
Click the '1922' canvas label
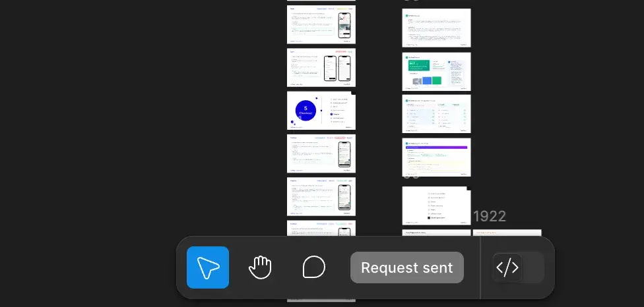pyautogui.click(x=490, y=217)
